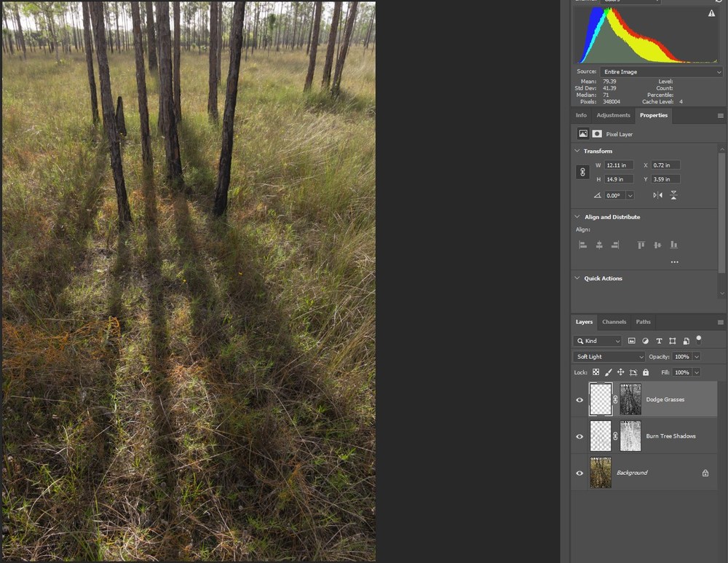
Task: Filter layers by smart objects
Action: (687, 341)
